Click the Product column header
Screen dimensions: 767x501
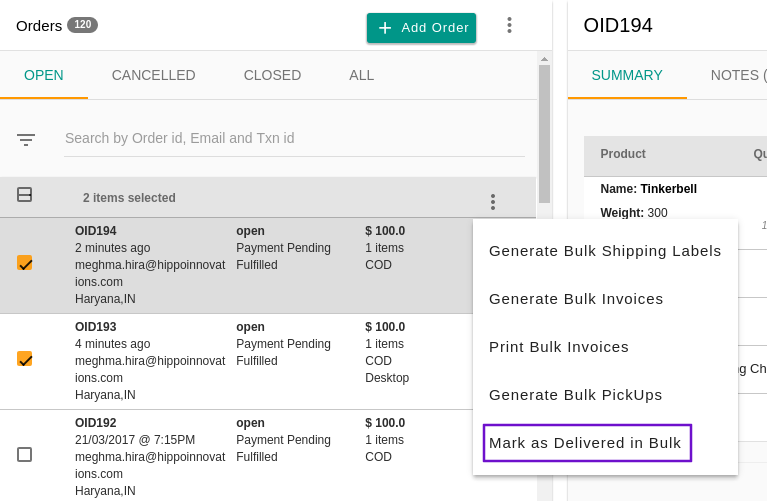(623, 154)
